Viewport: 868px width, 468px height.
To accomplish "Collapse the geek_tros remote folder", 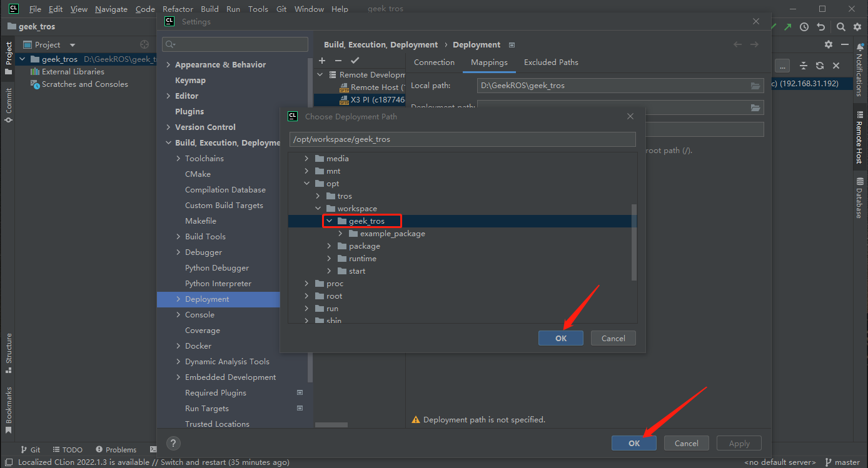I will pos(329,221).
